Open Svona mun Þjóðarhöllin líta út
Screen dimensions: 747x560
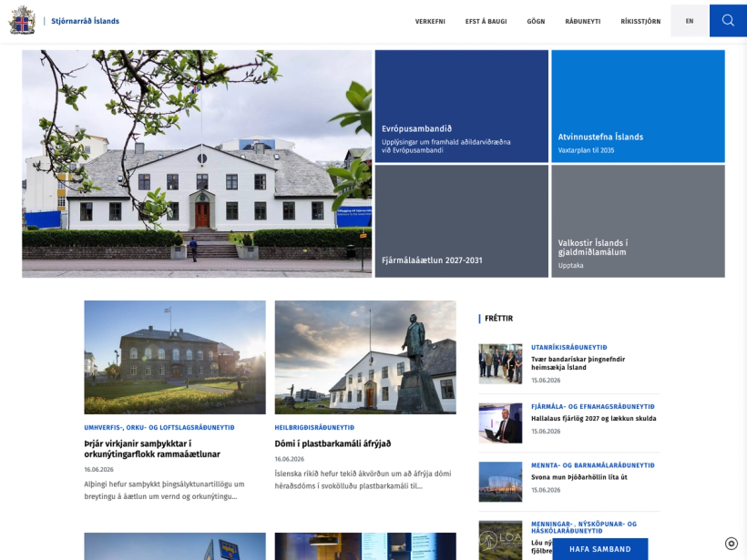click(x=578, y=477)
